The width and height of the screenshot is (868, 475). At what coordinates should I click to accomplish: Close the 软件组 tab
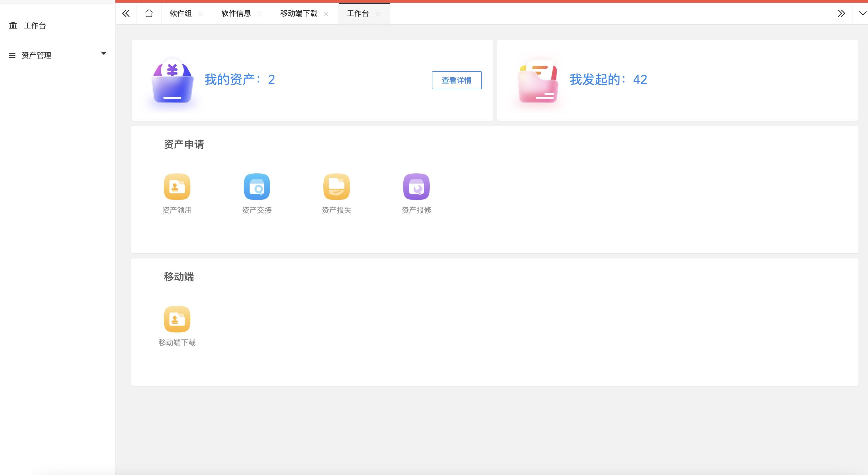(x=201, y=14)
